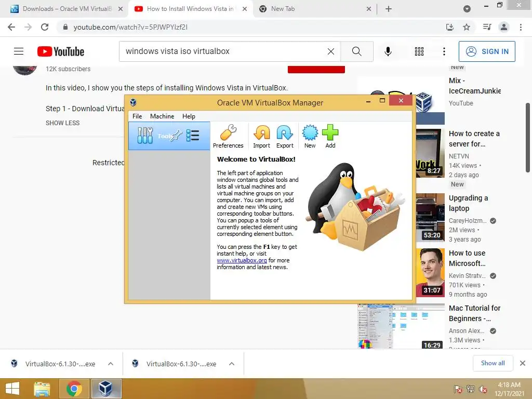Image resolution: width=532 pixels, height=399 pixels.
Task: Open the YouTube settings three-dot menu
Action: (x=444, y=51)
